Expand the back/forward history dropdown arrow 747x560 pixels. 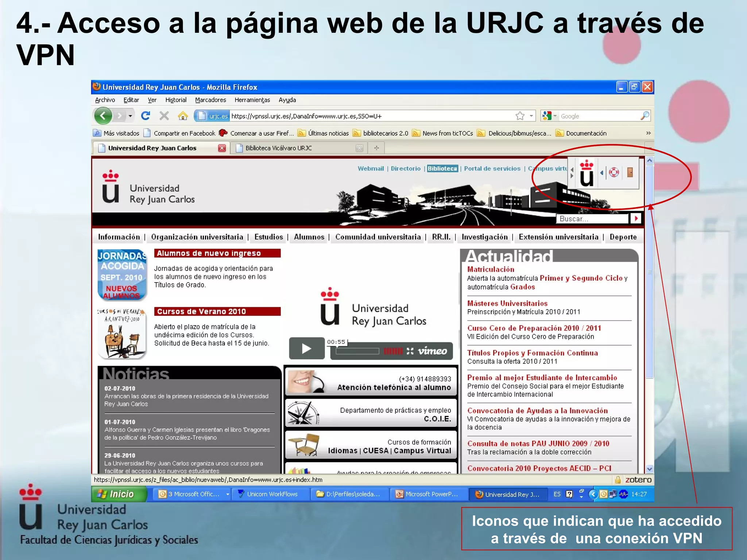click(130, 116)
